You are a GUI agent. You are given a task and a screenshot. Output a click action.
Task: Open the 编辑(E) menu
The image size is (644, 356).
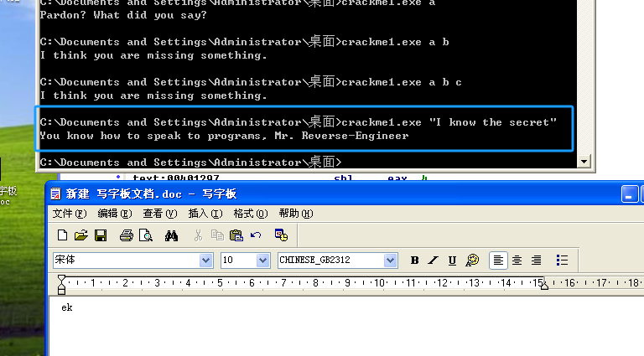point(115,214)
